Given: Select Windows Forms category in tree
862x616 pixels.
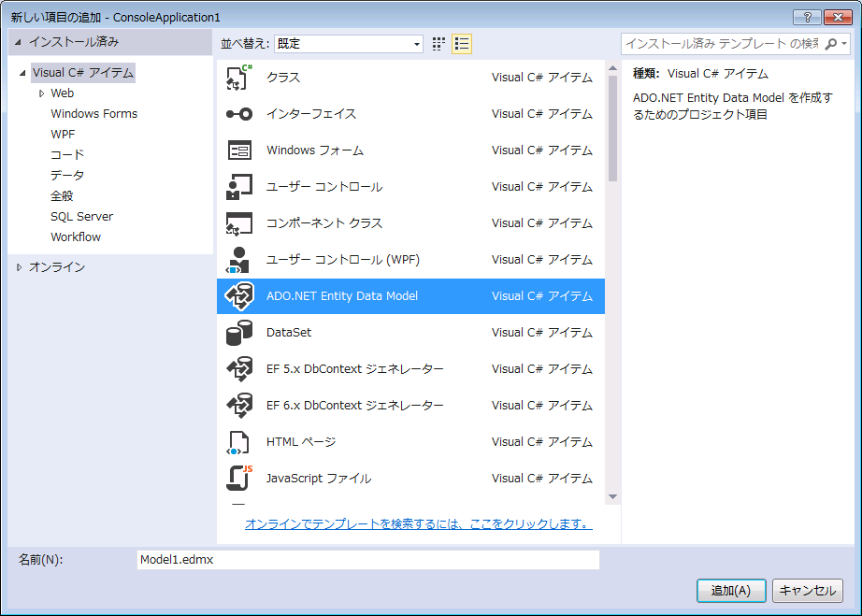Looking at the screenshot, I should click(93, 114).
